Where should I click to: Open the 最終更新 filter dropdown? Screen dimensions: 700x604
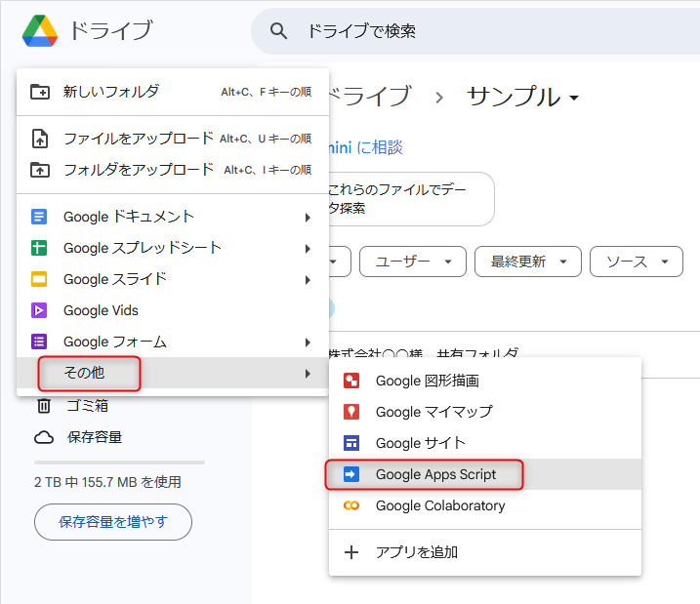[527, 262]
